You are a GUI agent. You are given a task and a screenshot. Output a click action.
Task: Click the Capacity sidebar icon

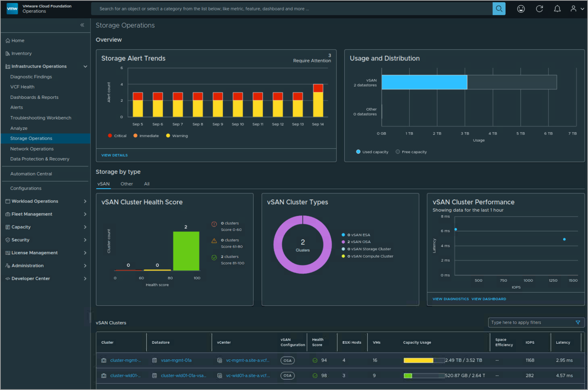[8, 227]
